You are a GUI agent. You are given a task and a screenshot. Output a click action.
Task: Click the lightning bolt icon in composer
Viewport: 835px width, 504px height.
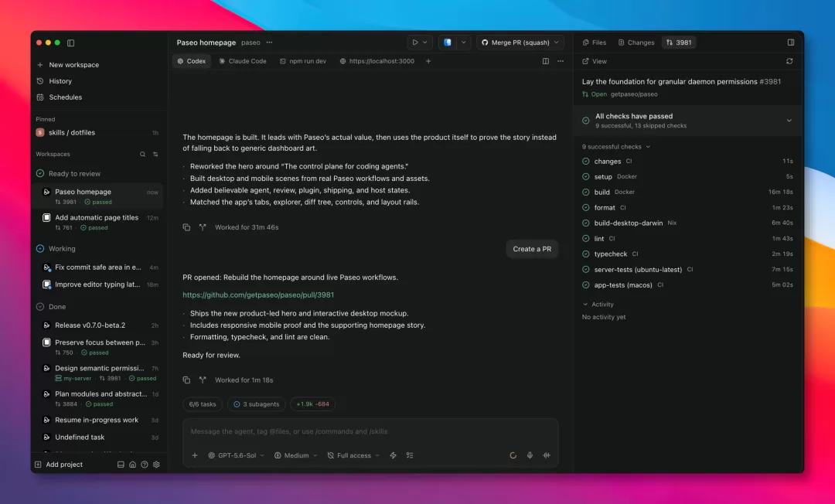(x=393, y=455)
